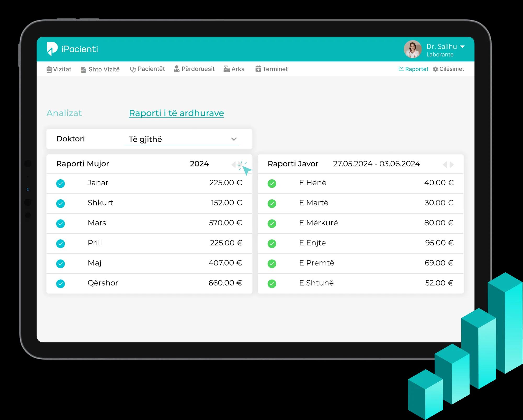Select the Qërshor month label

103,283
